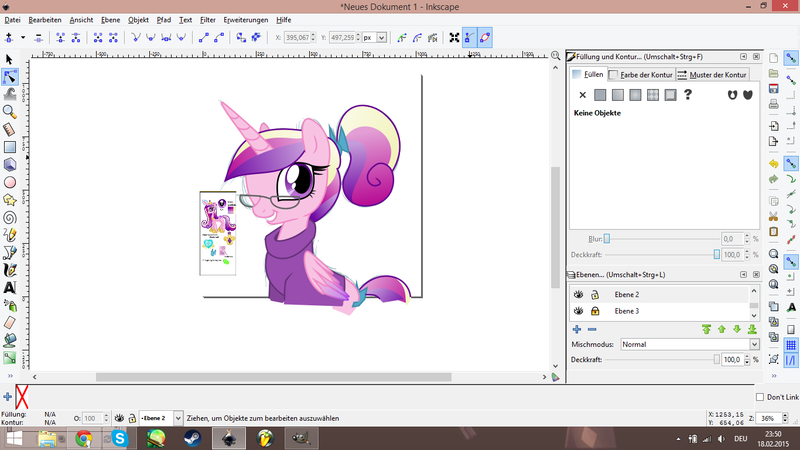Viewport: 800px width, 450px height.
Task: Select the Zoom magnifier tool
Action: 10,111
